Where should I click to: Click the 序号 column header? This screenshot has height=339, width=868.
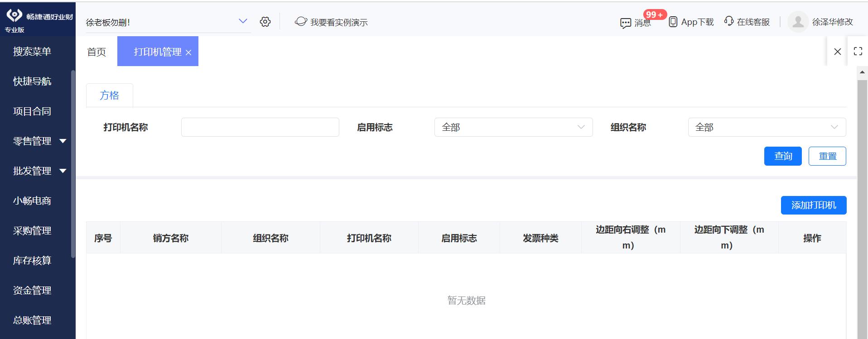pos(103,238)
